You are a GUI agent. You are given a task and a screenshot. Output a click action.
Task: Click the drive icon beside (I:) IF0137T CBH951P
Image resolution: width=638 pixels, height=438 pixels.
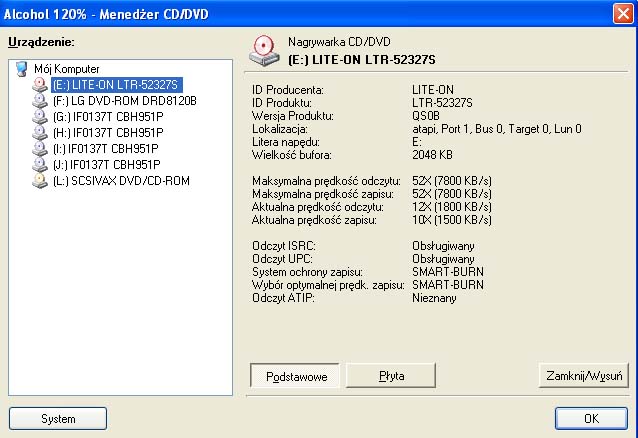click(40, 149)
